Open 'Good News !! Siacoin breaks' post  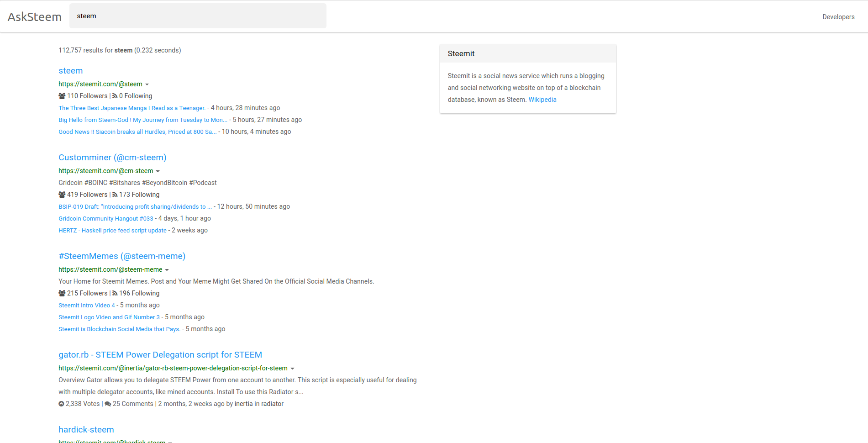[x=137, y=132]
